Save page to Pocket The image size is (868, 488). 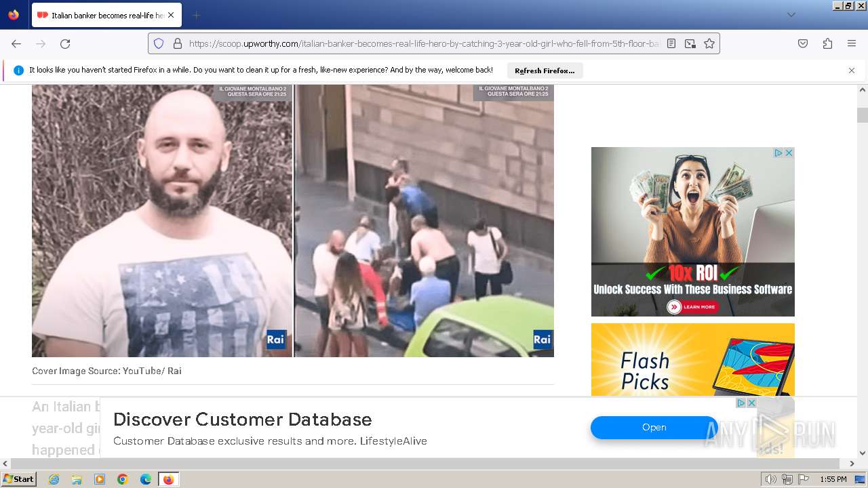[803, 43]
